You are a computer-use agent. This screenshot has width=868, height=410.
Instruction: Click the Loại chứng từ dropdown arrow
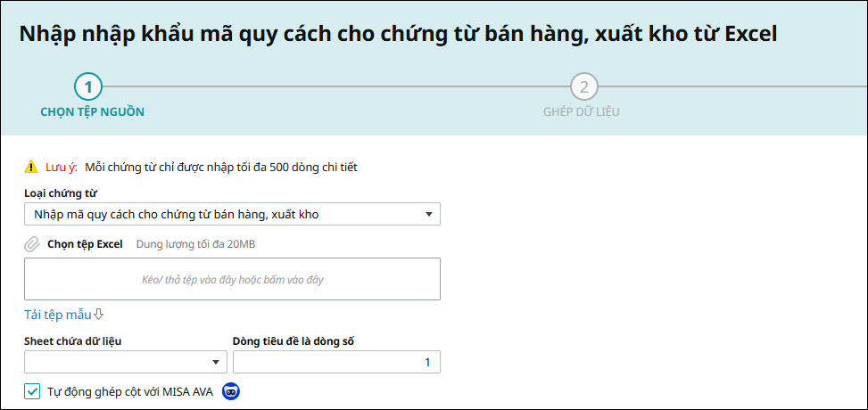click(x=428, y=214)
